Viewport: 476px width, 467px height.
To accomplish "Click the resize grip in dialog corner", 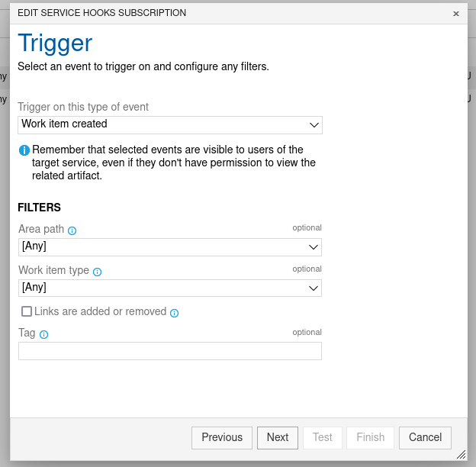I will pyautogui.click(x=461, y=453).
